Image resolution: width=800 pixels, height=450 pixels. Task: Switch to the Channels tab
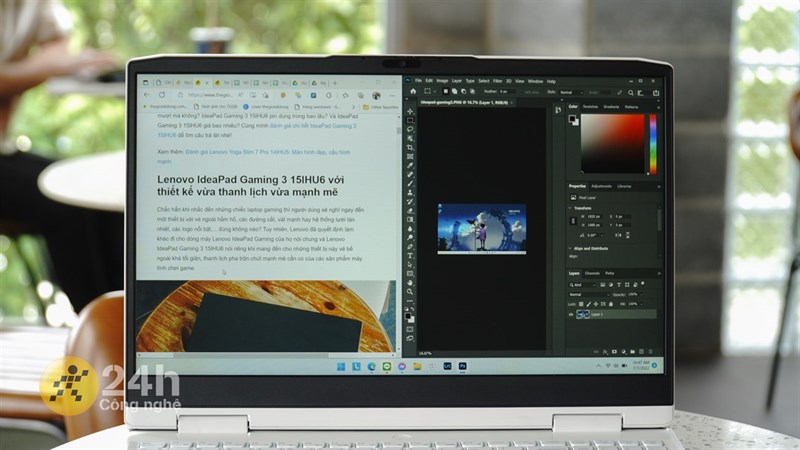click(592, 273)
